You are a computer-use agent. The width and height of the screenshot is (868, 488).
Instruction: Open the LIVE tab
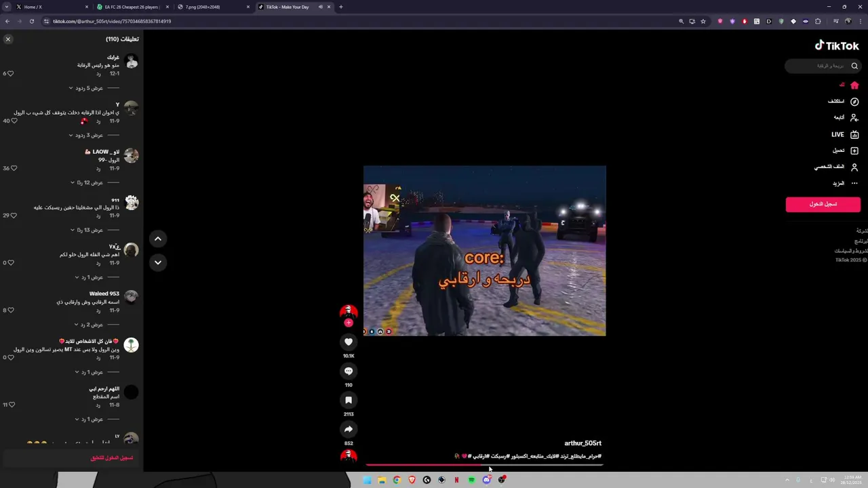pos(846,134)
